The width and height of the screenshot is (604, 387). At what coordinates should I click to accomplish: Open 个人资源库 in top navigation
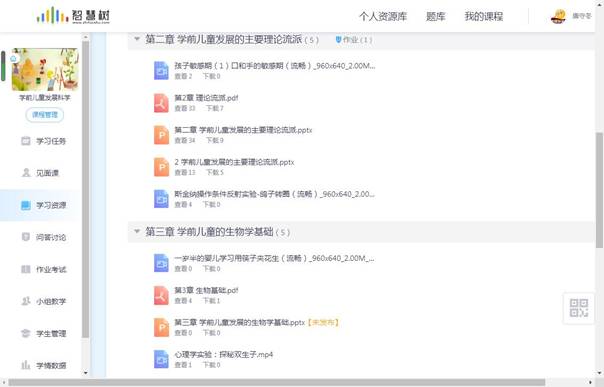[383, 17]
